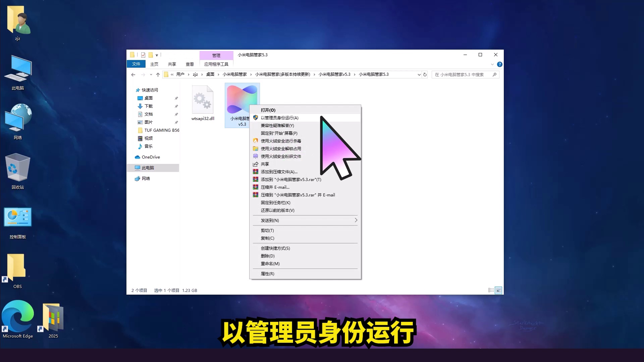644x362 pixels.
Task: Click the Share icon entry in context menu
Action: pos(256,164)
